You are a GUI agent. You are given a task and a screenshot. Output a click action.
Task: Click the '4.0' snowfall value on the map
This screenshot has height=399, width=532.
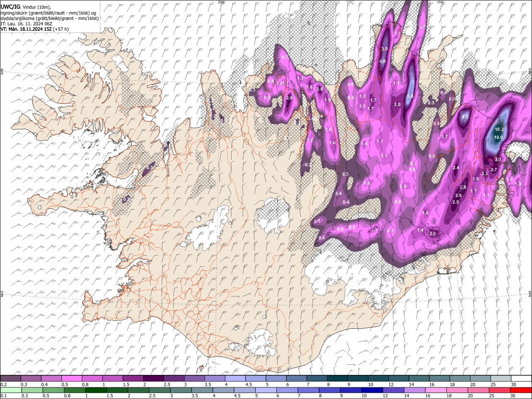[x=382, y=61]
